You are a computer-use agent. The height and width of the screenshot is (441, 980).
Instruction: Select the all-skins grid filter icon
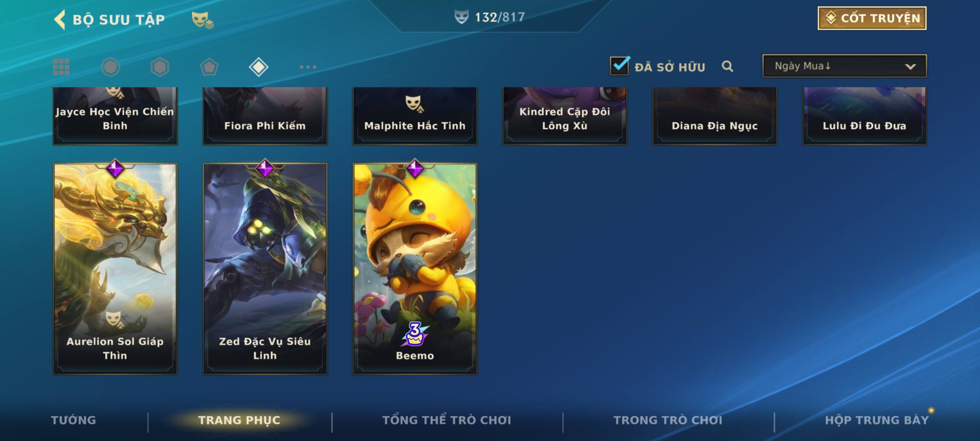coord(61,67)
